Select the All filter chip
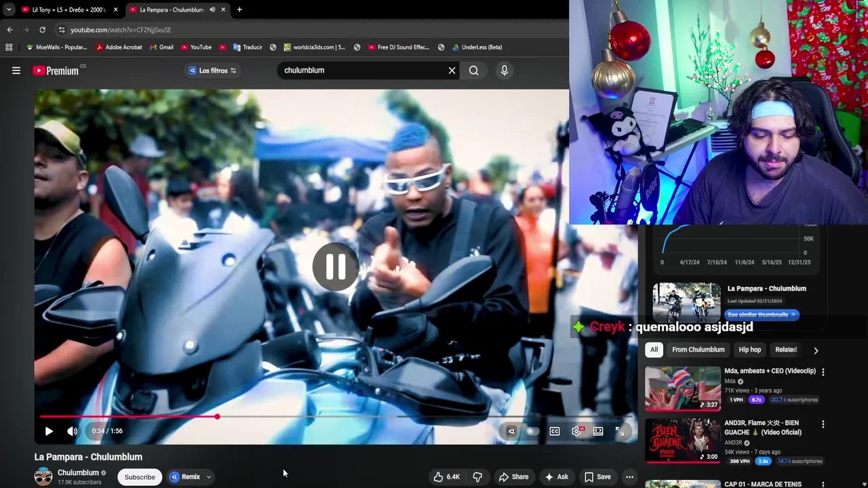 coord(654,350)
